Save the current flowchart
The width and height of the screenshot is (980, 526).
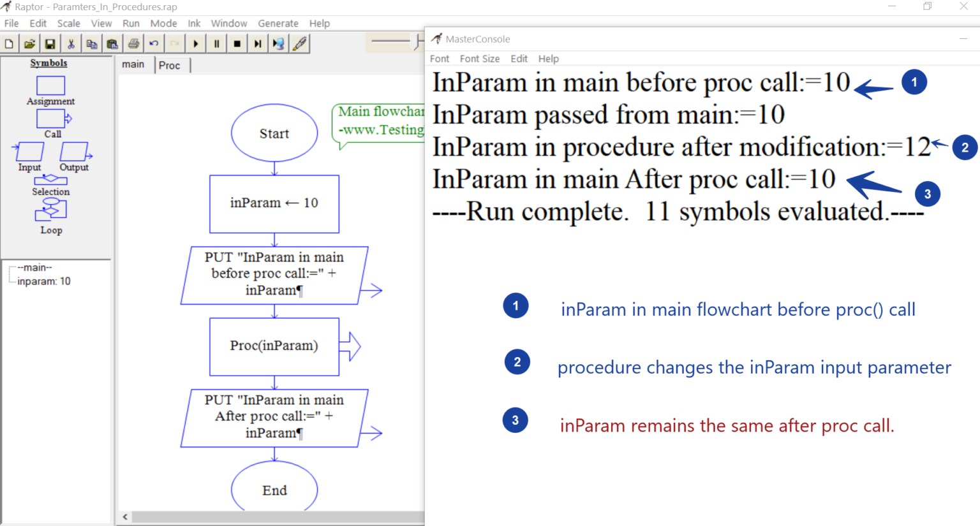[50, 43]
